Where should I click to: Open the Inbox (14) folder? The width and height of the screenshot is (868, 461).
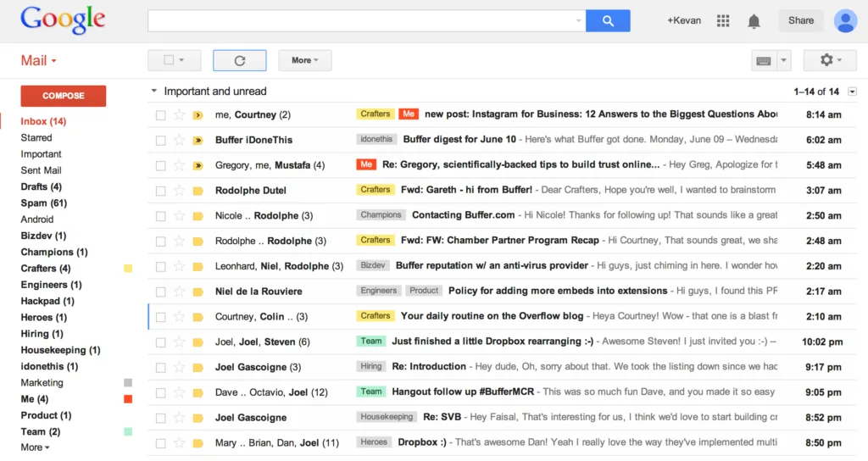tap(43, 121)
